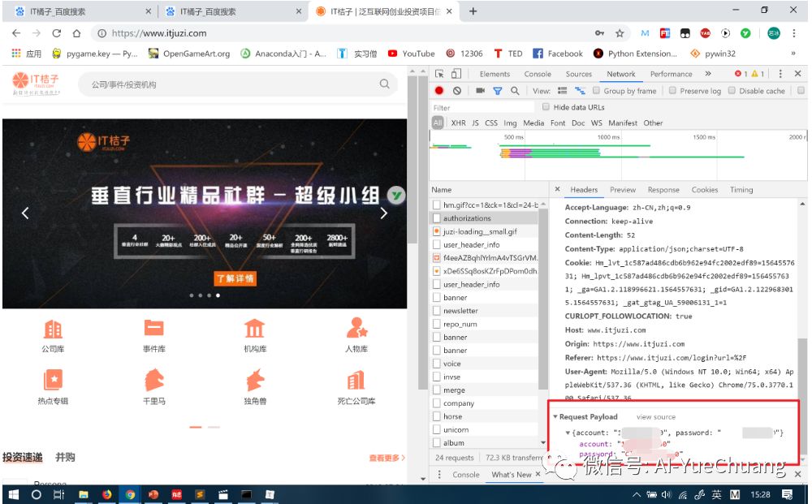This screenshot has height=504, width=812.
Task: Open the Chrome three-dot menu
Action: click(793, 33)
